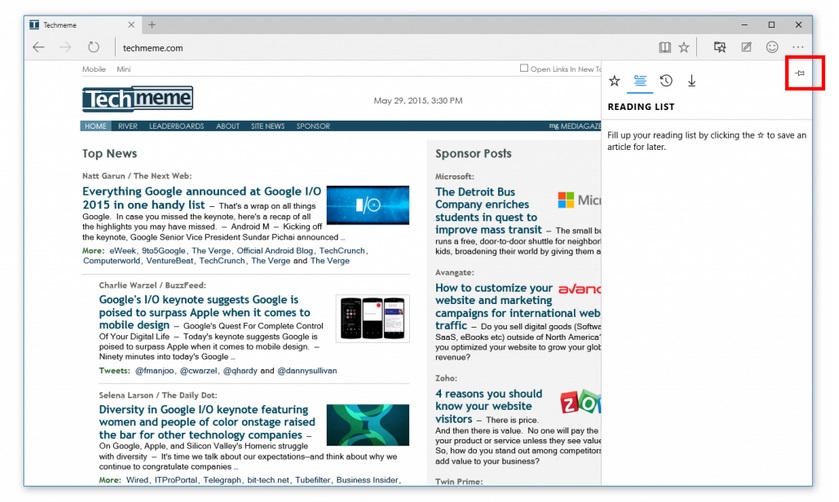Open Wired link in More row

click(x=137, y=480)
